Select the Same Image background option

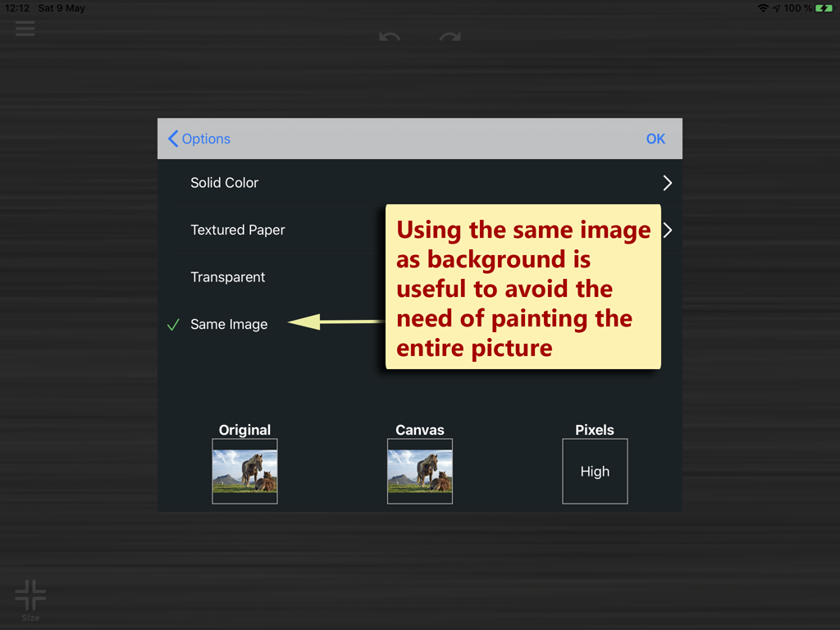point(229,325)
